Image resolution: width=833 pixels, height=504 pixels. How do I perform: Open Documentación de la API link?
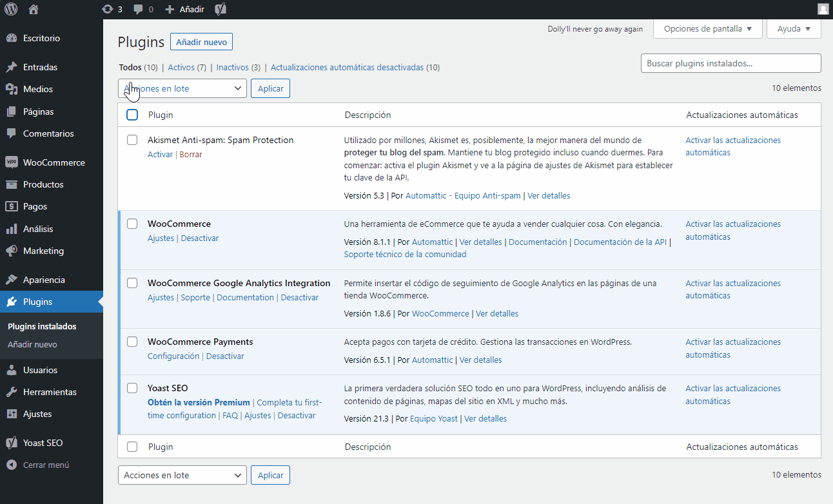(x=620, y=242)
